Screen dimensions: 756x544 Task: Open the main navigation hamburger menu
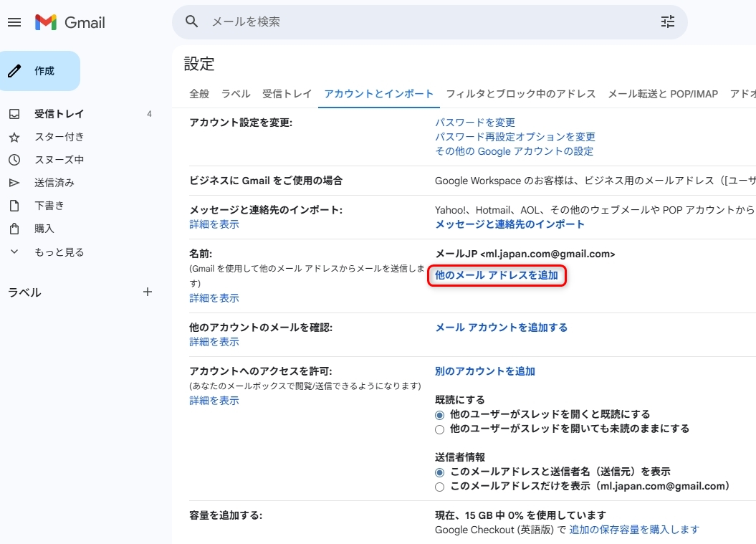coord(14,22)
